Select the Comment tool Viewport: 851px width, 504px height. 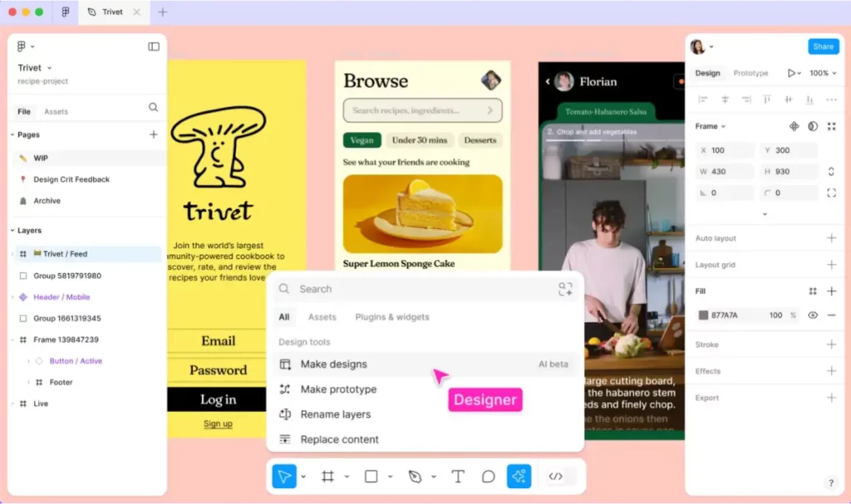(489, 477)
